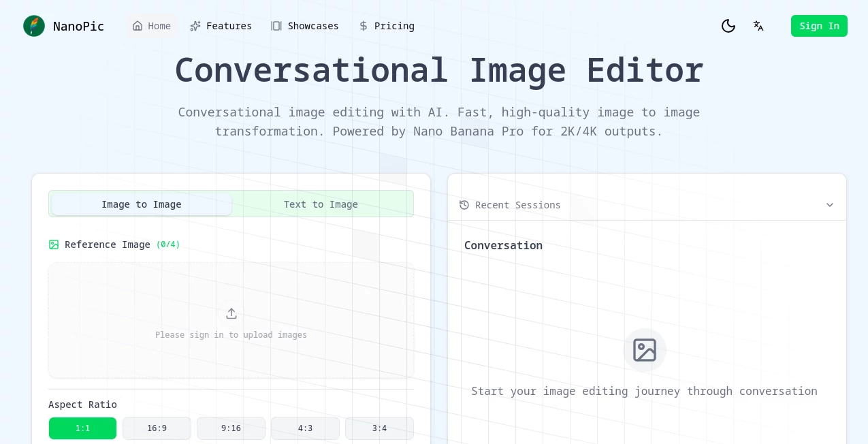
Task: Switch to the Text to Image tab
Action: pos(321,204)
